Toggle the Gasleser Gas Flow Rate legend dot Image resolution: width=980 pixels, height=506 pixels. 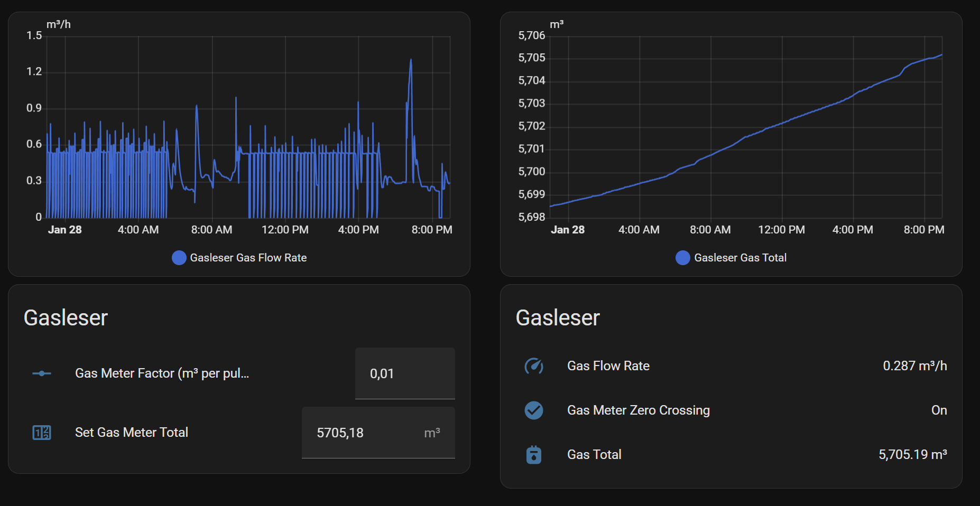click(x=179, y=258)
